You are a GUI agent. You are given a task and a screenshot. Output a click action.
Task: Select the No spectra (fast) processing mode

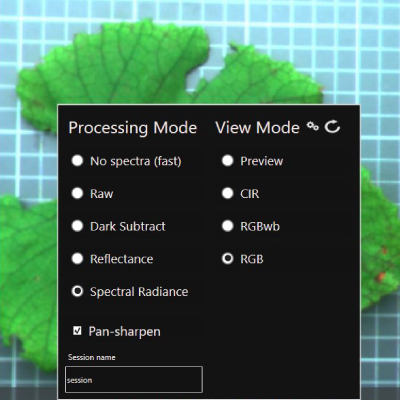coord(77,161)
